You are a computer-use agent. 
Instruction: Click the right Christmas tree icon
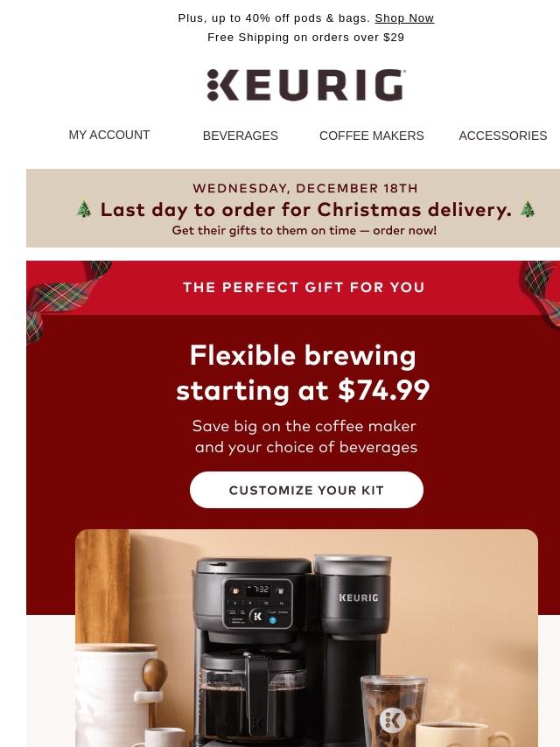(x=527, y=209)
